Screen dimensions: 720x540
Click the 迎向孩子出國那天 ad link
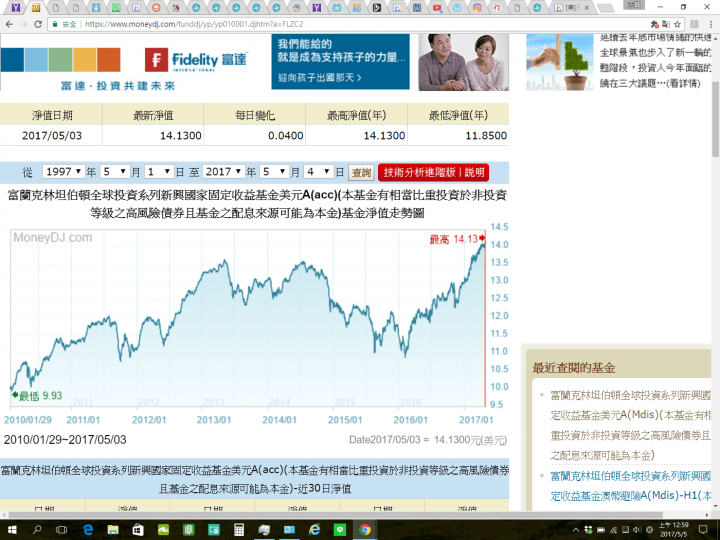[x=320, y=78]
